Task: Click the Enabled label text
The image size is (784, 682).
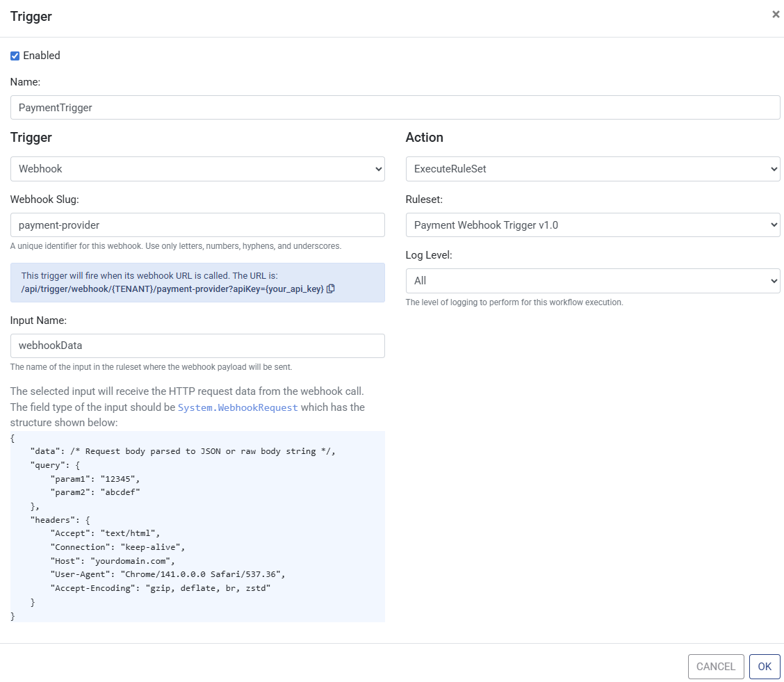Action: click(42, 56)
